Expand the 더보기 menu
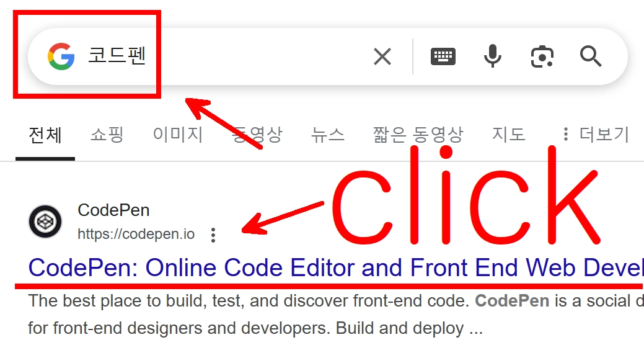Viewport: 644px width, 363px height. [596, 135]
